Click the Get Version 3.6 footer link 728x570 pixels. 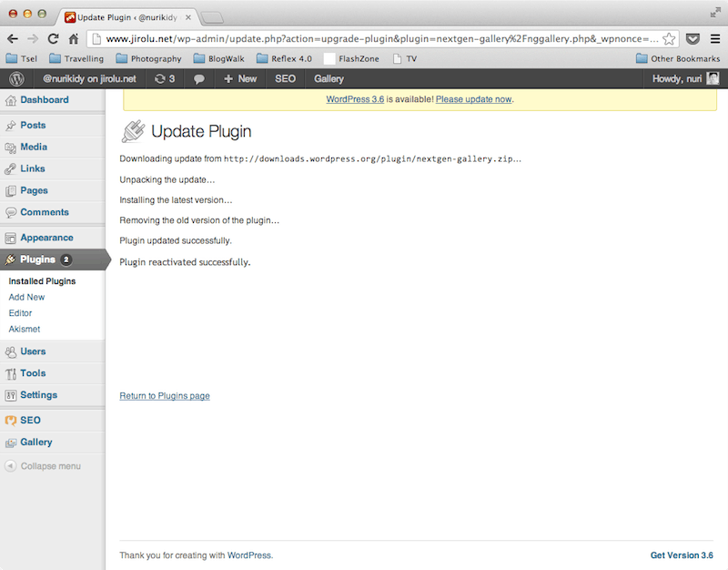(x=682, y=555)
